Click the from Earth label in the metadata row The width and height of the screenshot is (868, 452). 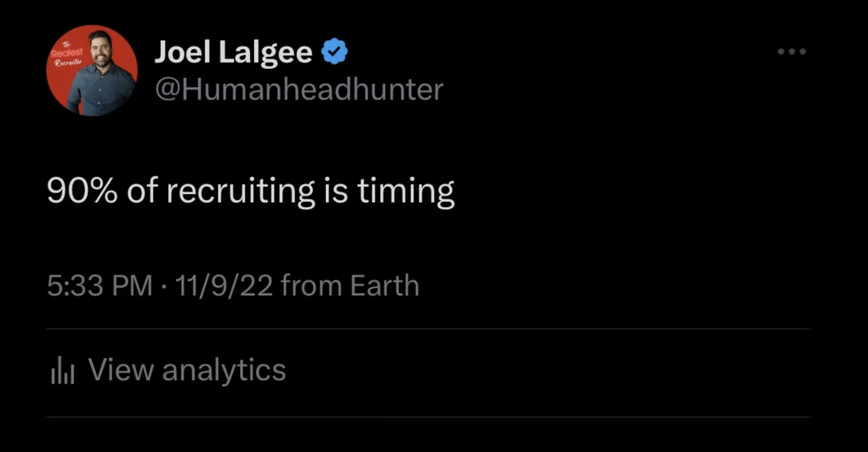click(353, 285)
